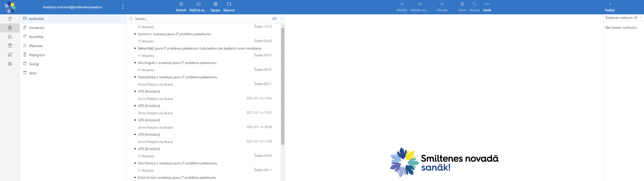
Task: Toggle the unread envelope filter in search bar
Action: click(x=274, y=19)
